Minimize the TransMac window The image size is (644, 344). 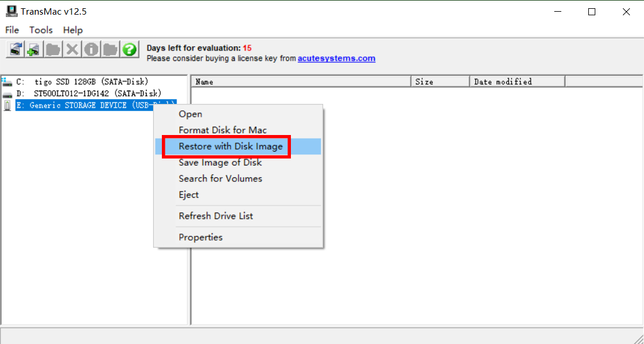pos(557,12)
